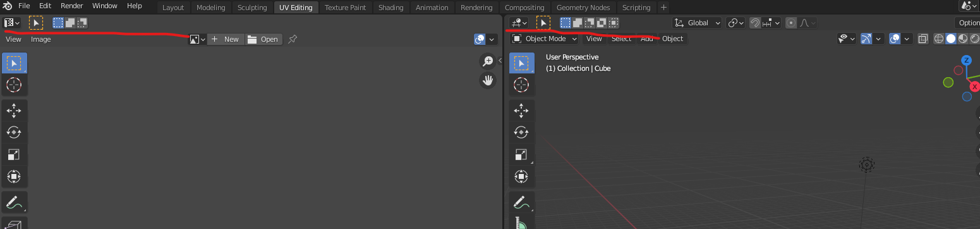Click the blue Z axis gizmo

pyautogui.click(x=966, y=61)
